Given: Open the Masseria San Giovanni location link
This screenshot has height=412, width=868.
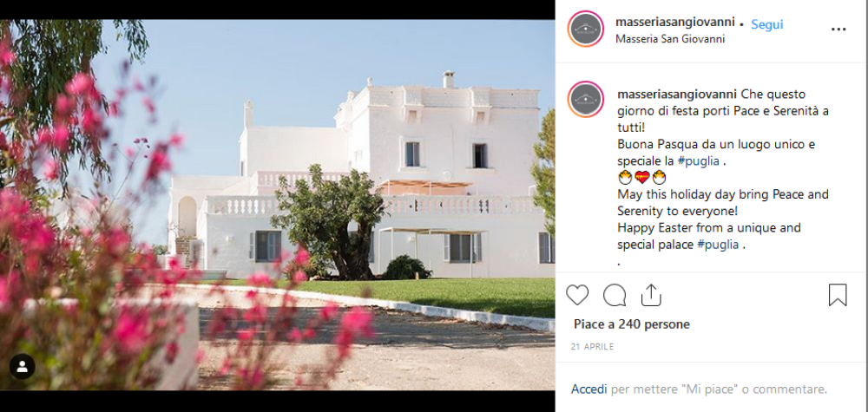Looking at the screenshot, I should 670,39.
